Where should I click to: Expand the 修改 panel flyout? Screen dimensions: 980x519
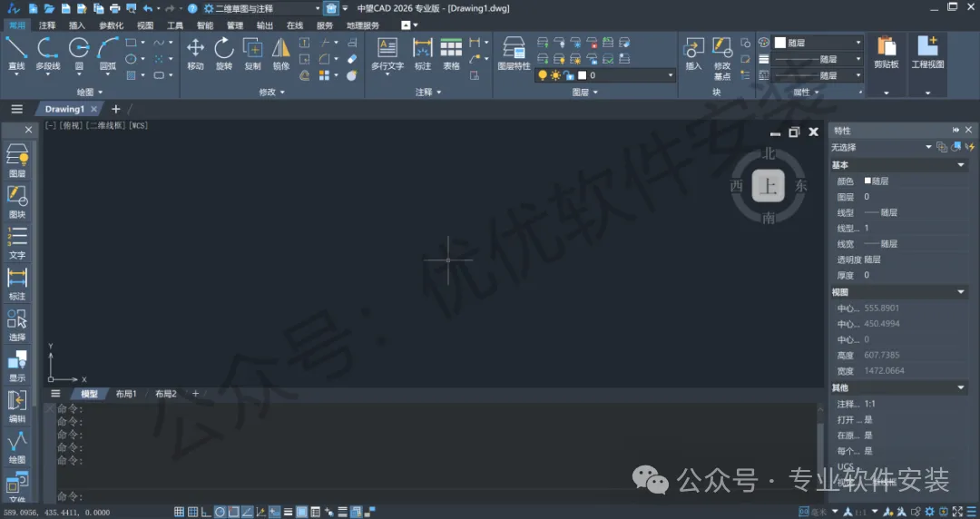pos(272,92)
